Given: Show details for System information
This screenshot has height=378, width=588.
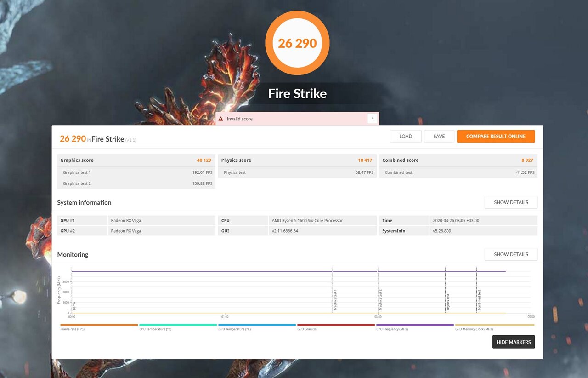Looking at the screenshot, I should (511, 202).
